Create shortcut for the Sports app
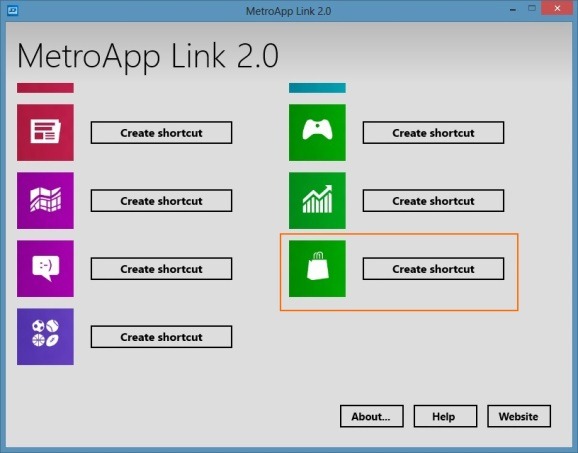 (x=161, y=337)
